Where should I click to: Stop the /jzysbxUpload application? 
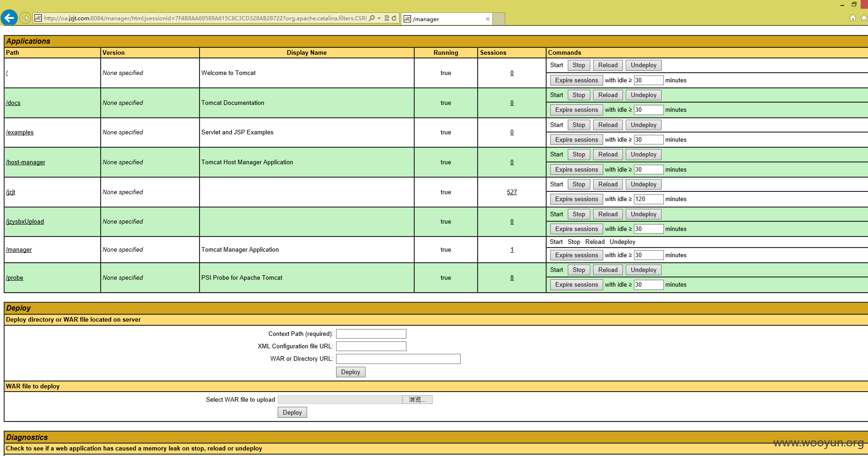[x=579, y=214]
